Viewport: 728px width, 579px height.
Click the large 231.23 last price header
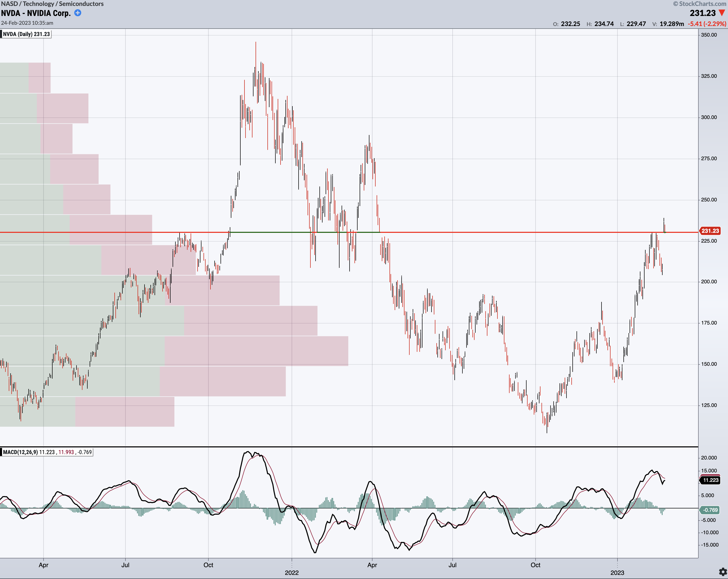tap(703, 13)
